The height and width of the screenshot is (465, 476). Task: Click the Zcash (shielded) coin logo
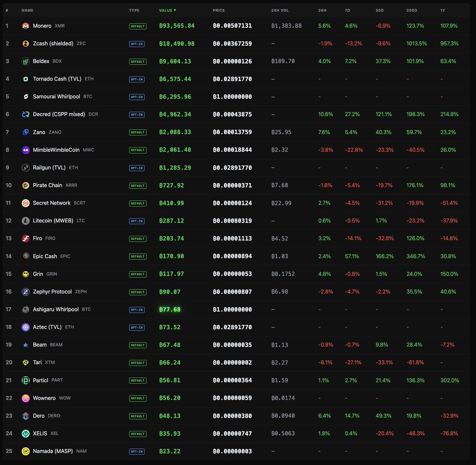pyautogui.click(x=25, y=44)
